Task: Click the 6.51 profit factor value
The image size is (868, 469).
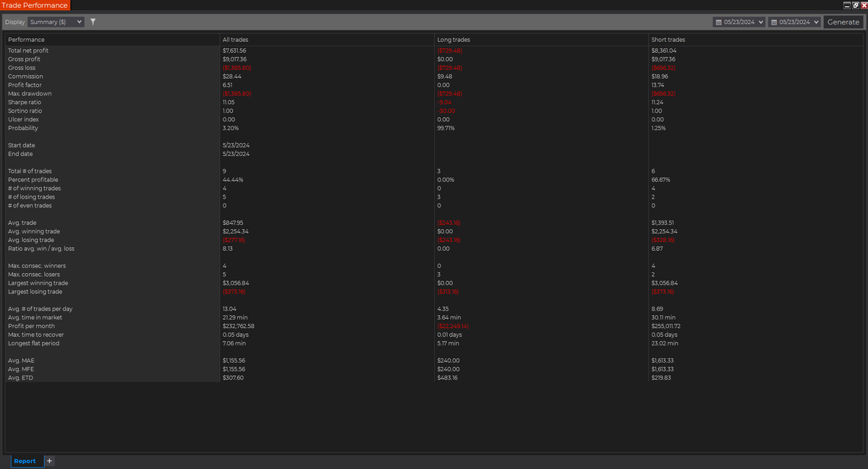Action: coord(227,85)
